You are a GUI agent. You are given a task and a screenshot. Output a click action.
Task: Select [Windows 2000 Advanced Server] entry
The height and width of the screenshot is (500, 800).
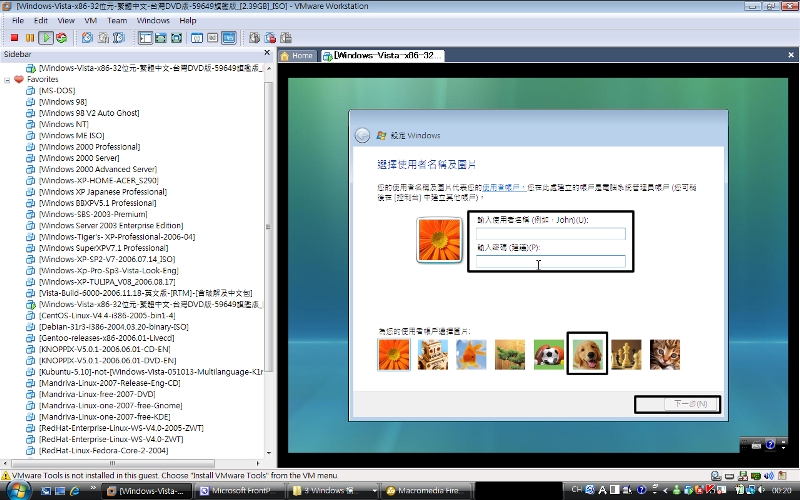click(x=98, y=169)
